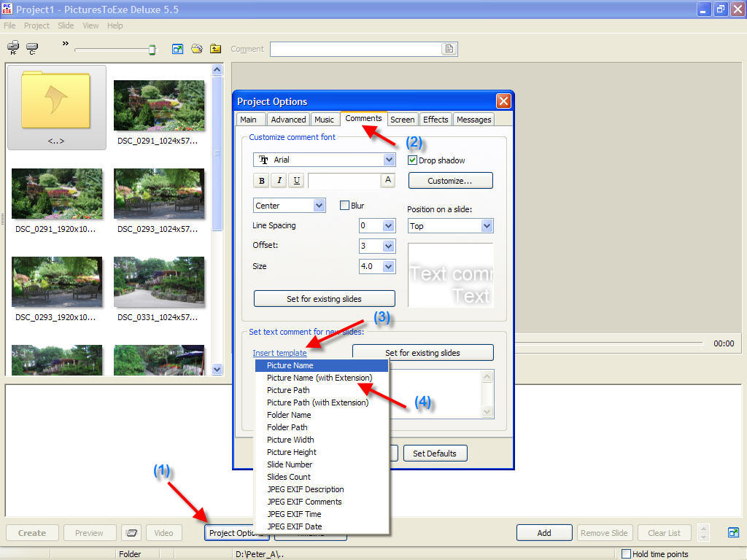This screenshot has width=747, height=560.
Task: Choose Picture Name template
Action: click(x=322, y=365)
